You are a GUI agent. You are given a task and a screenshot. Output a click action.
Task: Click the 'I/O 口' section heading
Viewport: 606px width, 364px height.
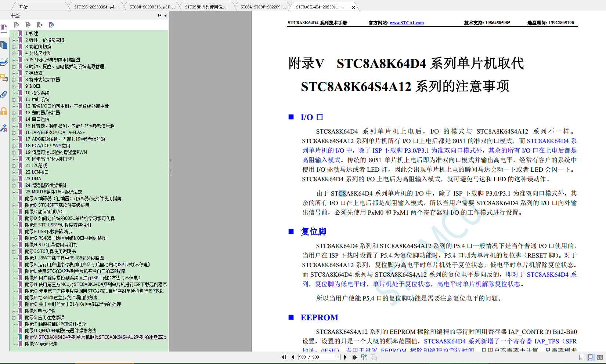tap(312, 117)
